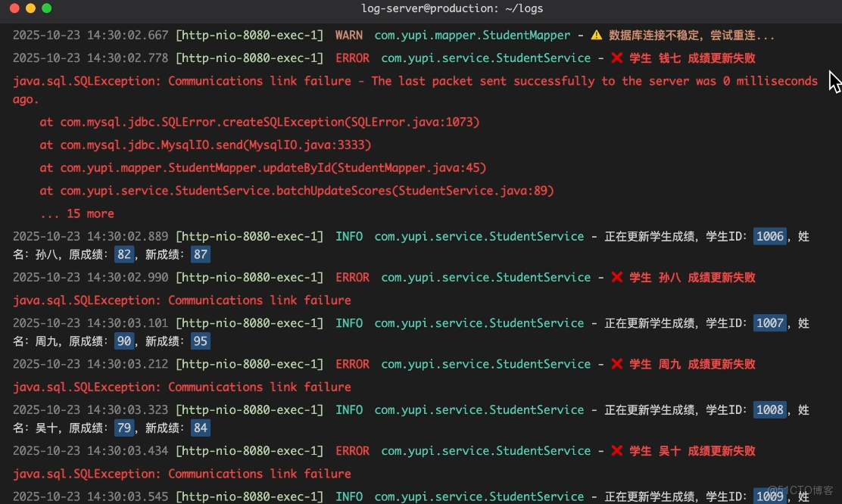Image resolution: width=842 pixels, height=504 pixels.
Task: Click the highlighted new score 95 for 周九
Action: [x=200, y=341]
